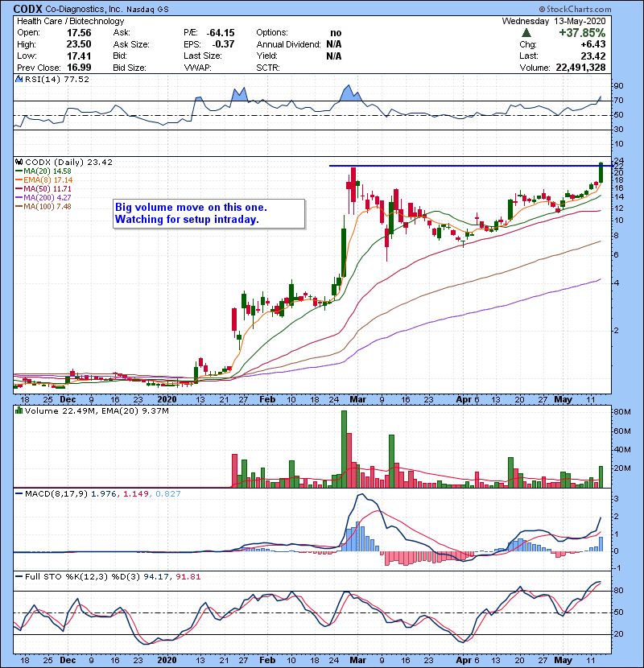This screenshot has width=644, height=668.
Task: Click the MACD(8,17,9) label
Action: (x=56, y=494)
